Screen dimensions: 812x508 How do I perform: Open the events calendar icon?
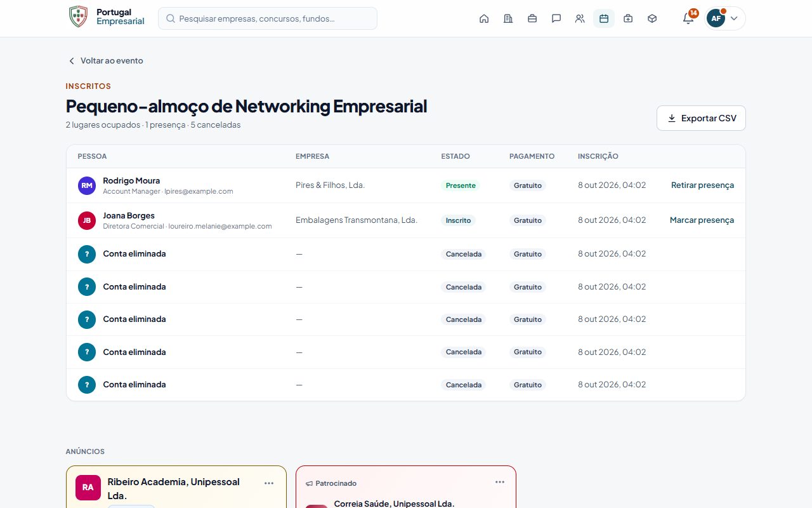coord(604,18)
